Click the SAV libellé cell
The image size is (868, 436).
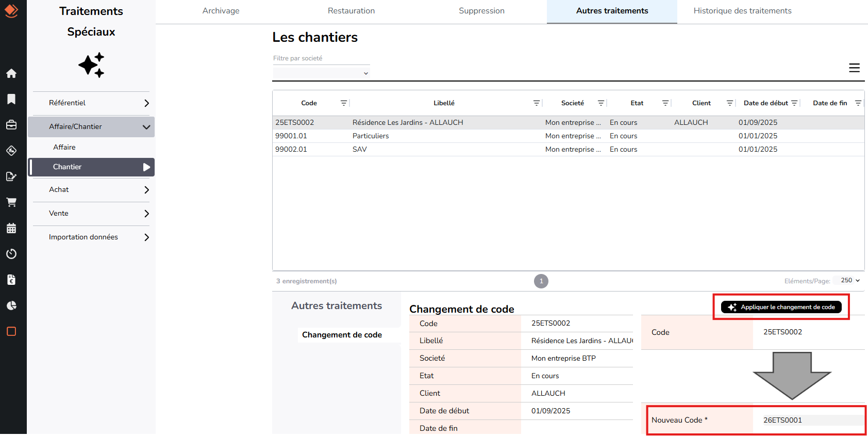point(360,150)
